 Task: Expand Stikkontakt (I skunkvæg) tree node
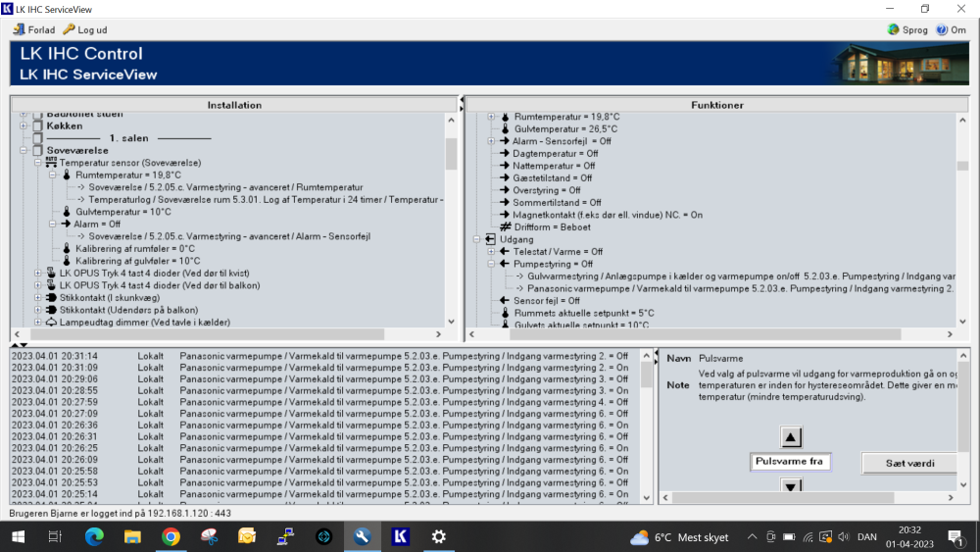(38, 297)
